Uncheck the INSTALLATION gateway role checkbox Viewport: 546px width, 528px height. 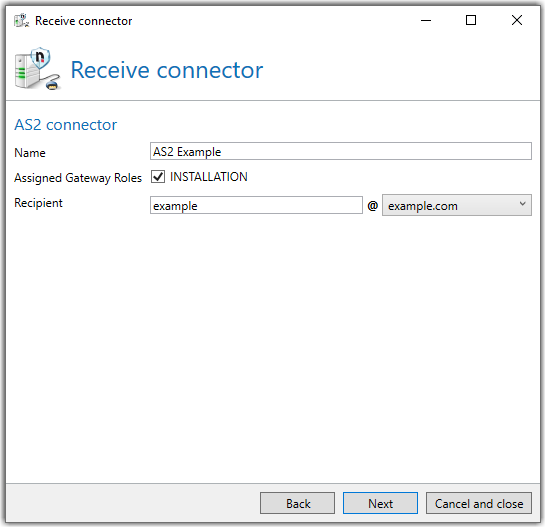pos(158,177)
